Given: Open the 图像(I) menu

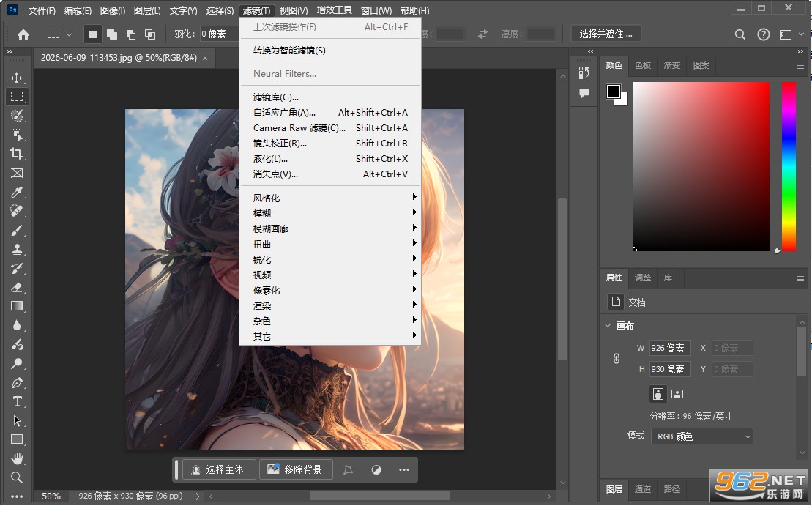Looking at the screenshot, I should click(x=112, y=10).
